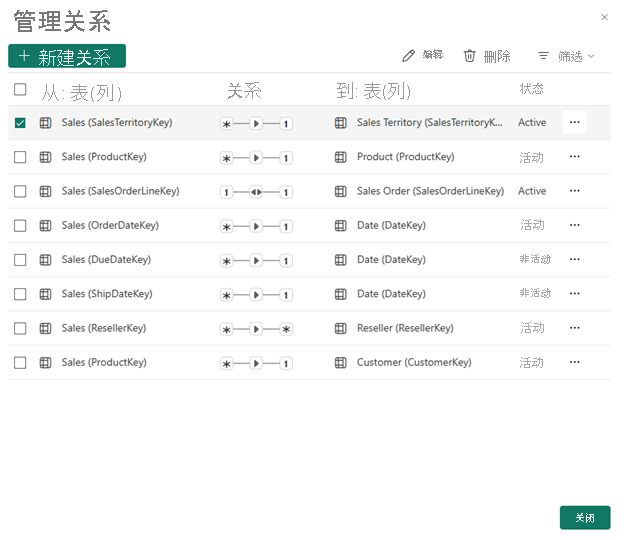Click table icon beside Reseller (ResellerKey)
The height and width of the screenshot is (540, 624).
341,328
